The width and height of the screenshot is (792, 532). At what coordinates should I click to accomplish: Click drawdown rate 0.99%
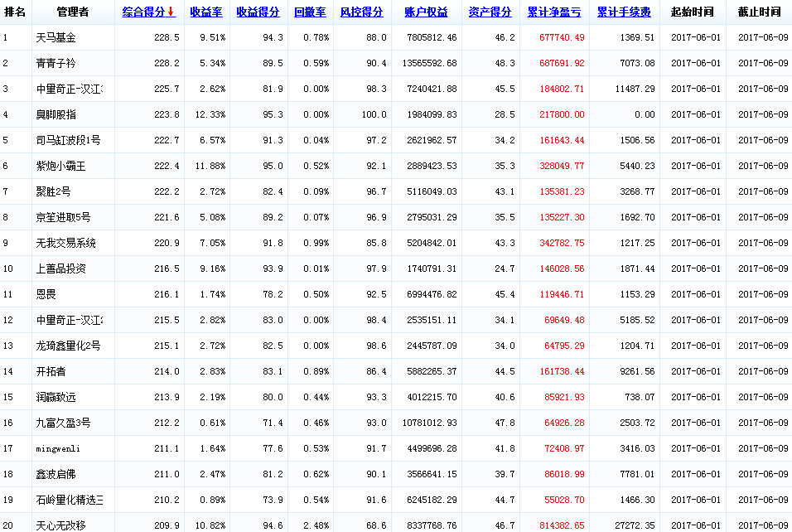click(x=316, y=243)
